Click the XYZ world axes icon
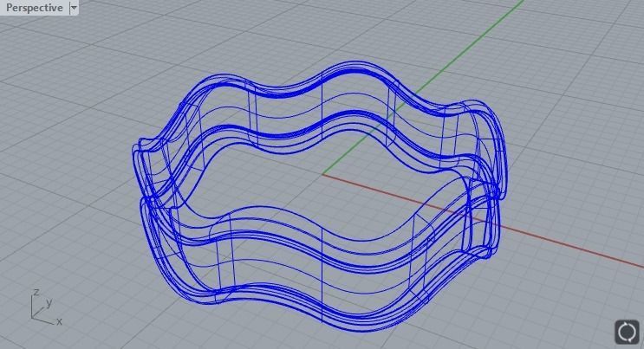This screenshot has width=644, height=349. [x=46, y=307]
